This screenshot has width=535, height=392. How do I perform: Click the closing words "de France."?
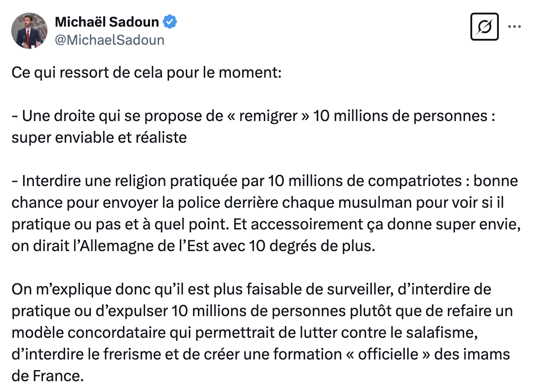48,376
